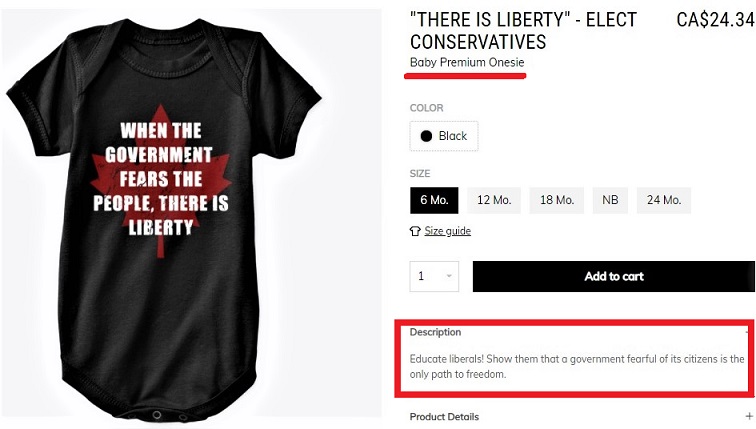Pick the 18 Mo. size option
756x429 pixels.
pyautogui.click(x=557, y=200)
